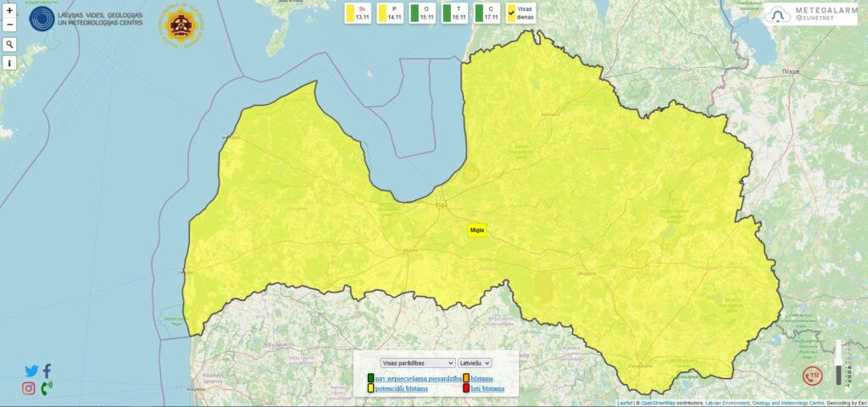Select the Sv 13.11 day tab

tap(359, 13)
